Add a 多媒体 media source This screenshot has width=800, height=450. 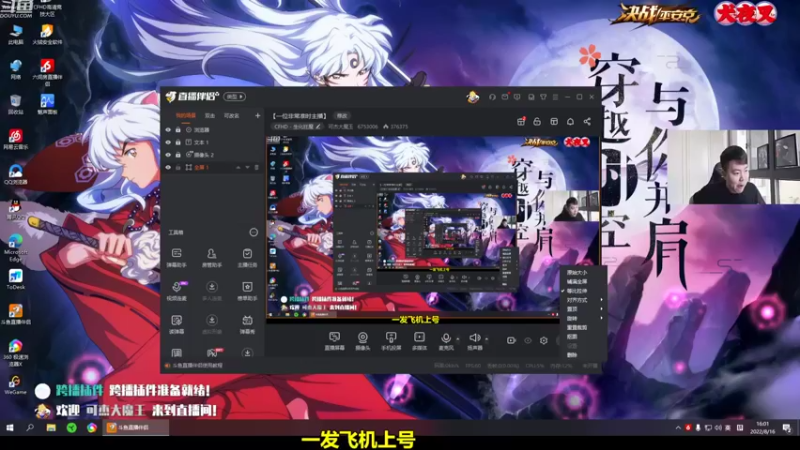(x=419, y=341)
